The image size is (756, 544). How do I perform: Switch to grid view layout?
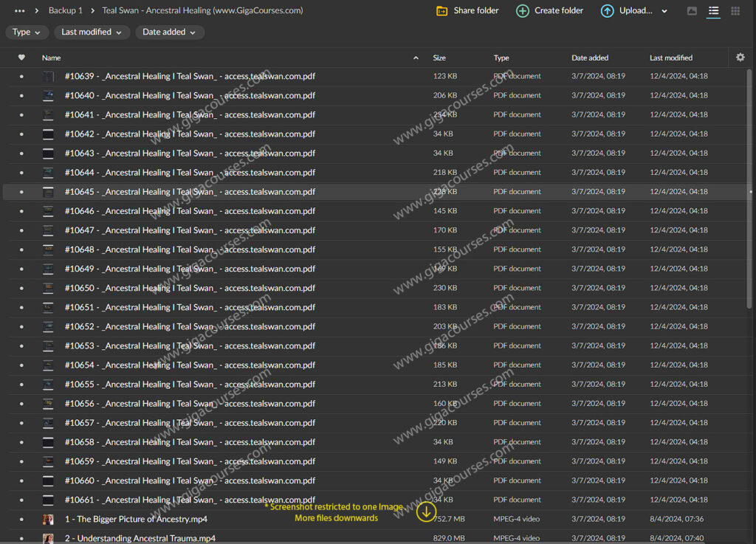(735, 11)
